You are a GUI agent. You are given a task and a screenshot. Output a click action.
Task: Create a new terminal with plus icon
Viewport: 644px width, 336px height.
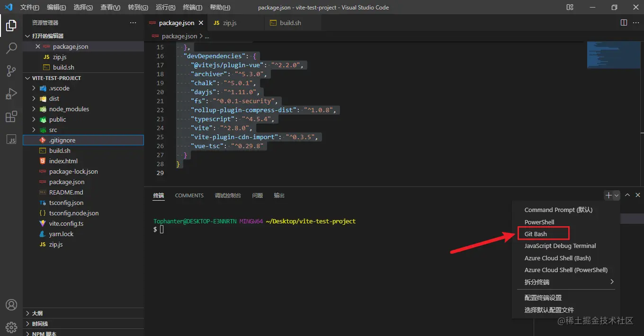tap(608, 195)
